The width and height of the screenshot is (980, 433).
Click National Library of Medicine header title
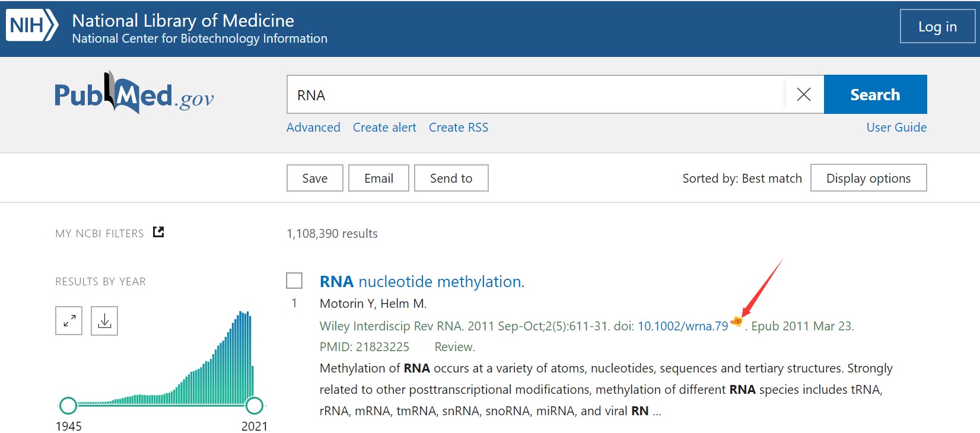(183, 21)
